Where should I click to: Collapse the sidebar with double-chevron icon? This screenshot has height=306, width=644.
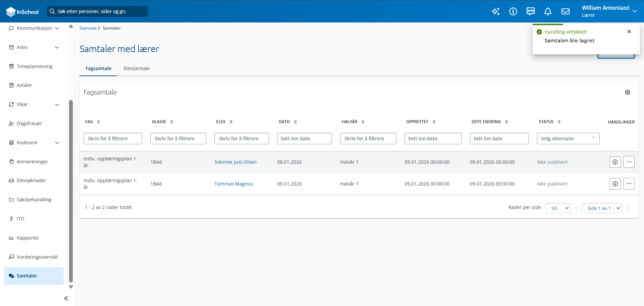tap(66, 298)
